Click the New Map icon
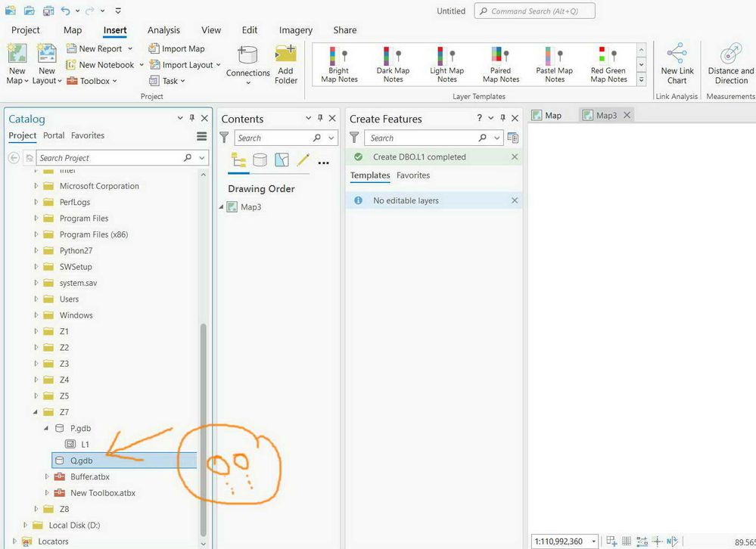Viewport: 756px width, 549px height. coord(17,53)
